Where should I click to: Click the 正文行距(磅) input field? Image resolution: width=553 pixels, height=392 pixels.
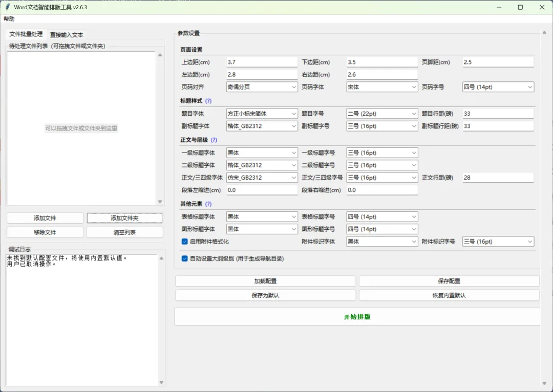498,178
